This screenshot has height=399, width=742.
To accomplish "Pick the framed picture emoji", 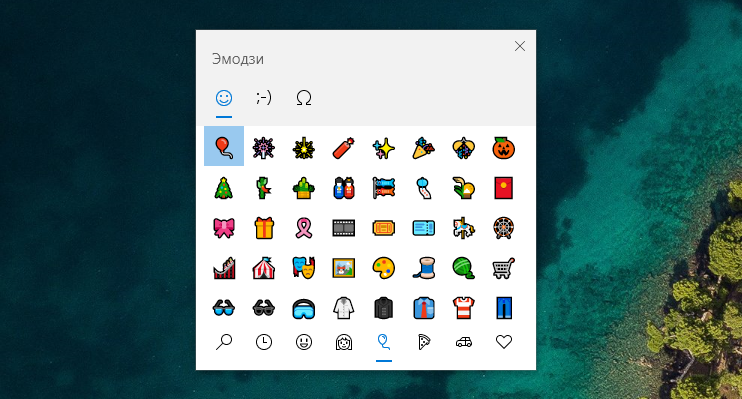I will click(x=344, y=268).
